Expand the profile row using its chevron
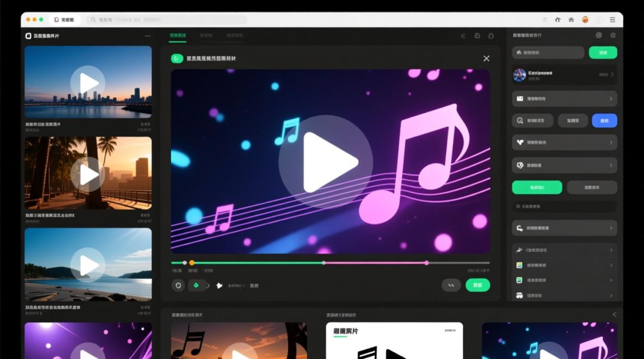Image resolution: width=644 pixels, height=359 pixels. pos(613,75)
